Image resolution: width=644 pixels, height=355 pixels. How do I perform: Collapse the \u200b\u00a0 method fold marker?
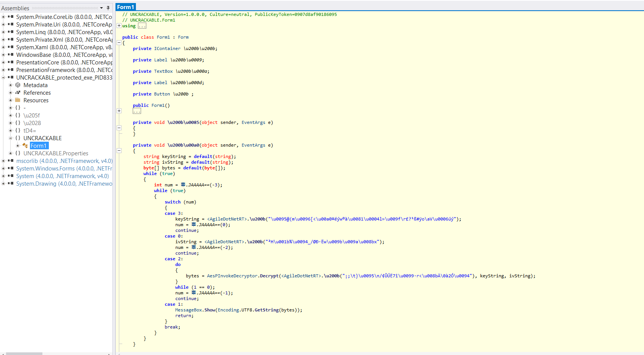click(119, 150)
